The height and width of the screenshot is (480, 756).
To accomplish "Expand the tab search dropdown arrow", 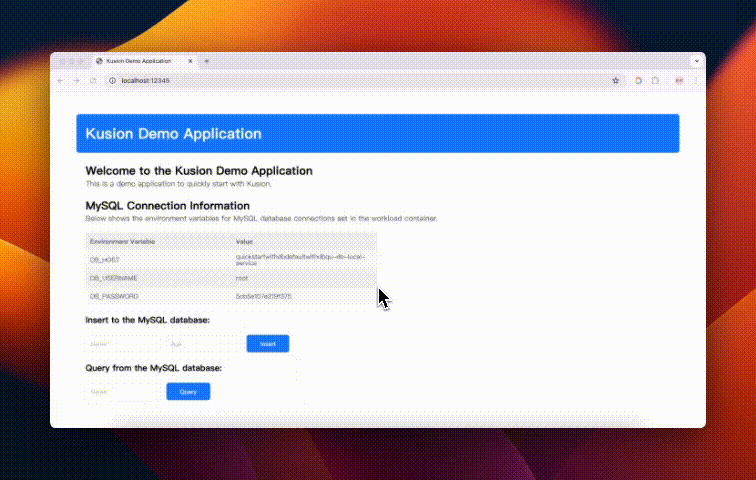I will [696, 62].
